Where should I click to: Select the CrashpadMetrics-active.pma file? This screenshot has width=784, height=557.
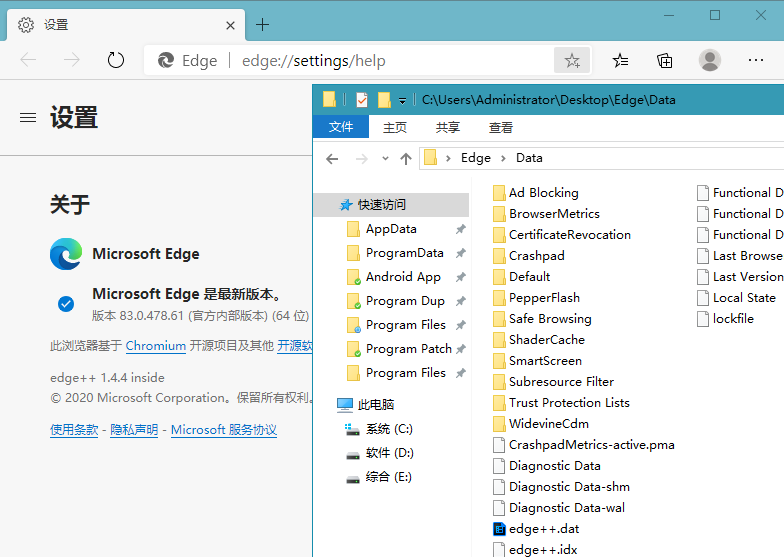(584, 444)
